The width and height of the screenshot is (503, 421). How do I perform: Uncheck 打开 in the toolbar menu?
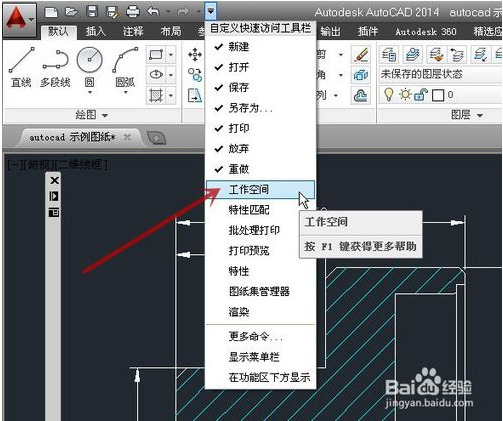coord(260,67)
